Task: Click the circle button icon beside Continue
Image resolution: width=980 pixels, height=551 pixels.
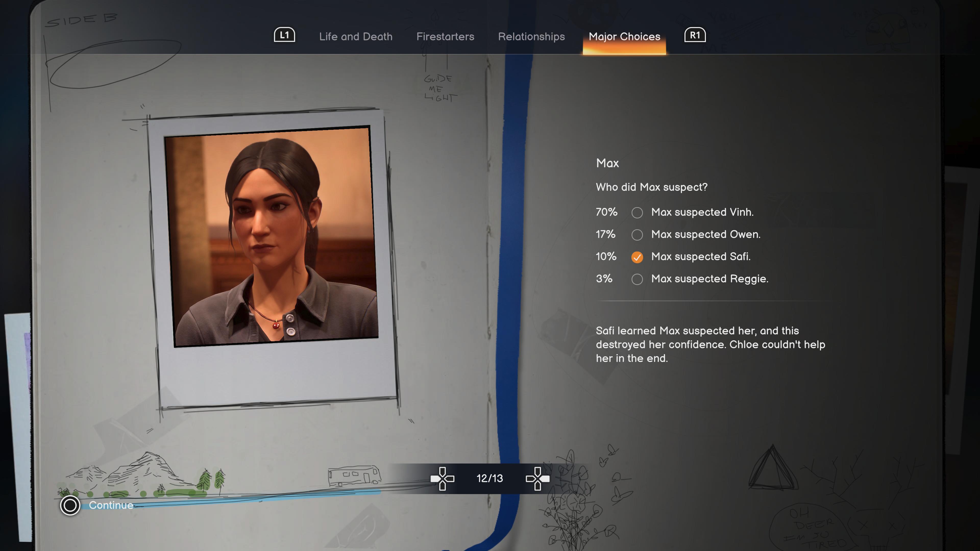Action: click(70, 505)
